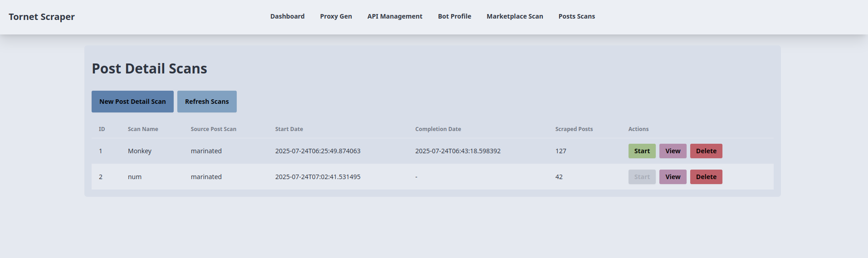This screenshot has width=868, height=258.
Task: Open API Management in navigation
Action: pyautogui.click(x=395, y=16)
